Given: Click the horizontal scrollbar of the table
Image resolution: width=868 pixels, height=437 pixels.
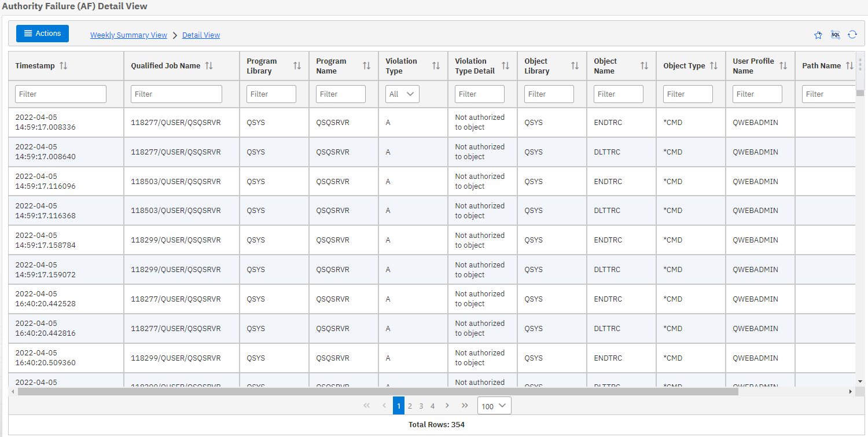Looking at the screenshot, I should pyautogui.click(x=377, y=392).
